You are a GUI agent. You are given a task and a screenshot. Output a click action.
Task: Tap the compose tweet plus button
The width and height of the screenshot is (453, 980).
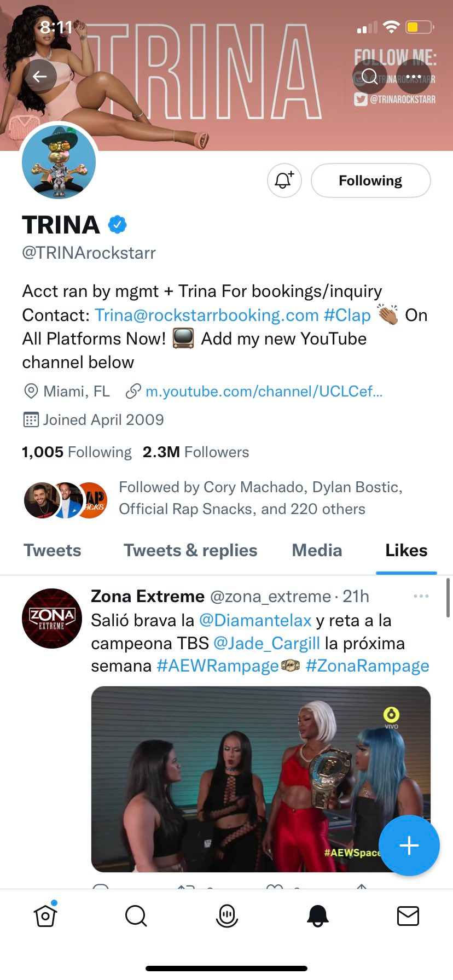pos(409,845)
